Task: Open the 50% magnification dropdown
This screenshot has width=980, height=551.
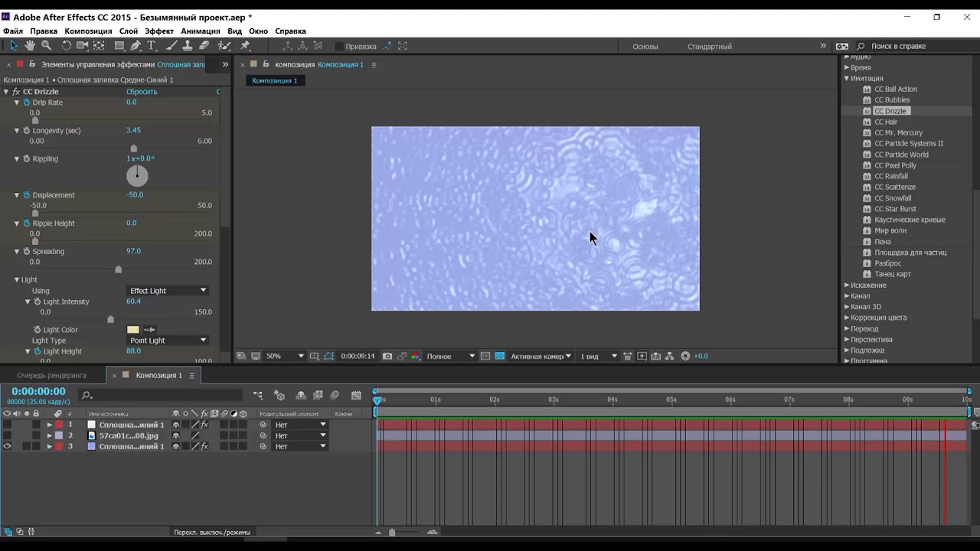Action: click(x=284, y=356)
